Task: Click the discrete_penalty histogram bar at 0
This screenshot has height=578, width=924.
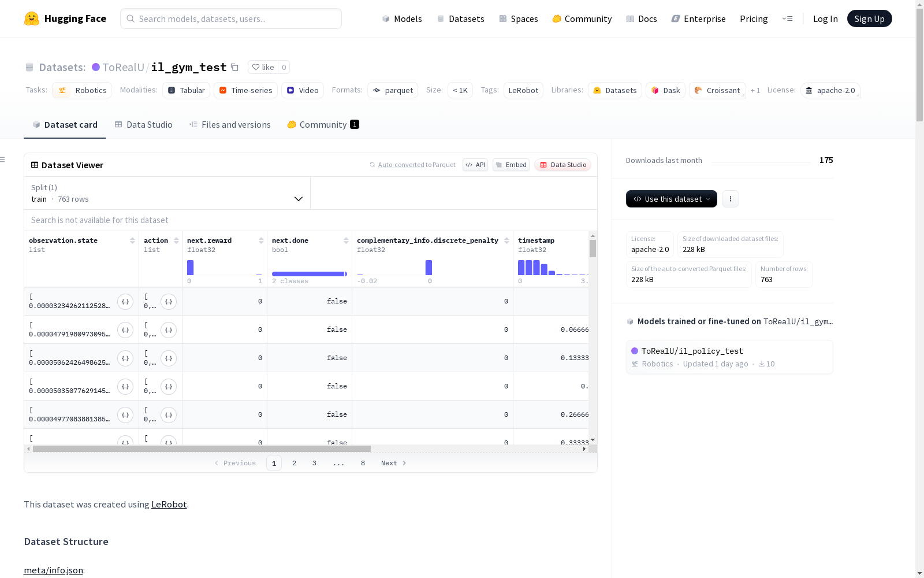Action: [x=429, y=268]
